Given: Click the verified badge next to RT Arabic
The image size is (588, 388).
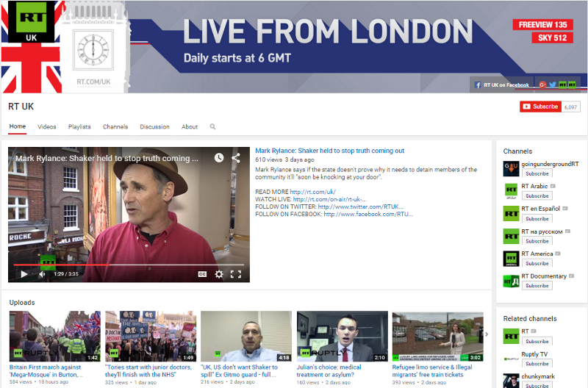Looking at the screenshot, I should (553, 186).
